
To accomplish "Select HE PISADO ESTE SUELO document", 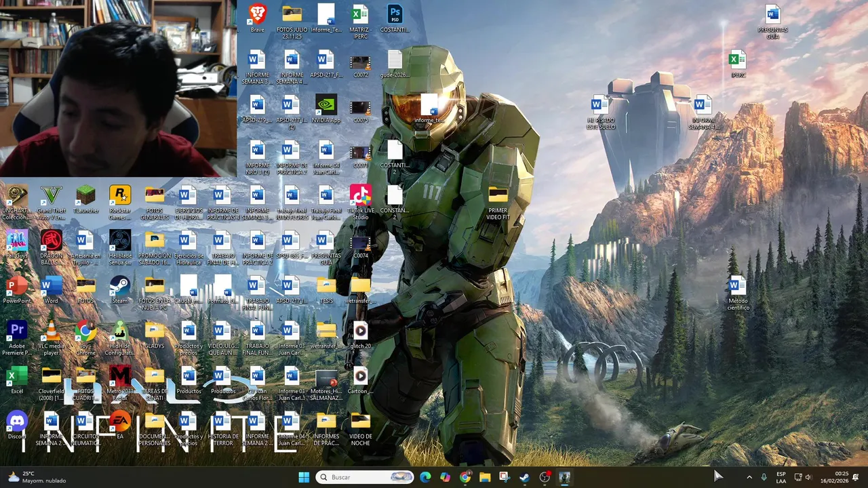I will [x=600, y=113].
